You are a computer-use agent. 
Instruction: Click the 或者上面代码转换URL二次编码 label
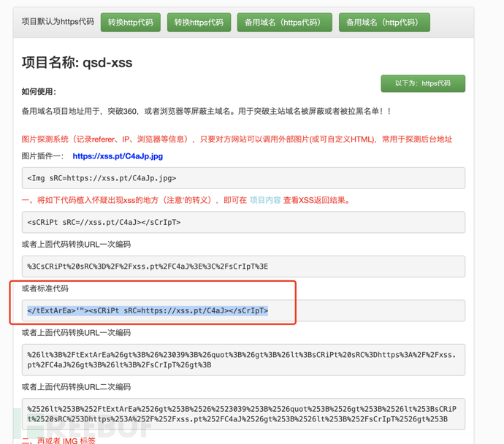pyautogui.click(x=76, y=387)
